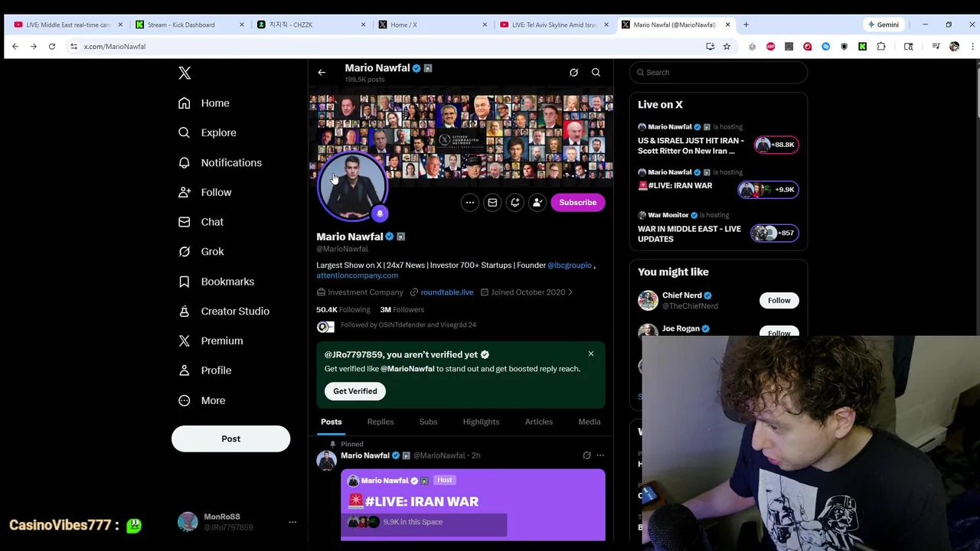The width and height of the screenshot is (980, 551).
Task: Switch to the Home / X browser tab
Action: pyautogui.click(x=431, y=24)
